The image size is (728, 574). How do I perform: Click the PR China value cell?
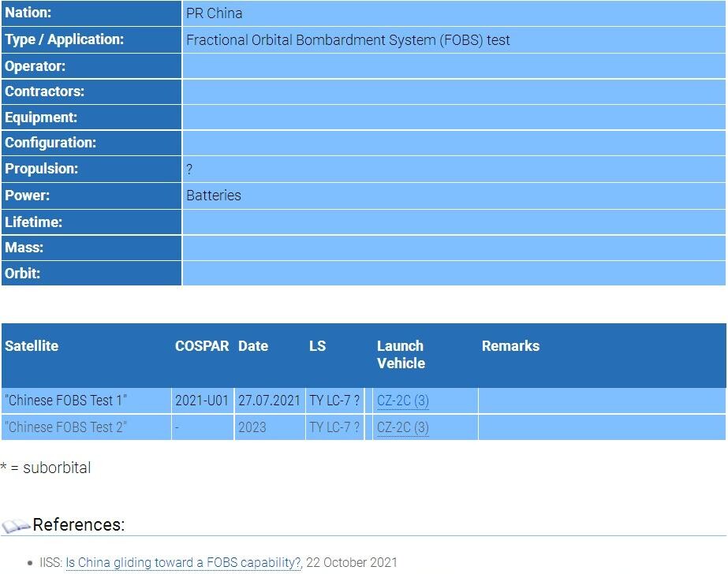click(x=215, y=13)
